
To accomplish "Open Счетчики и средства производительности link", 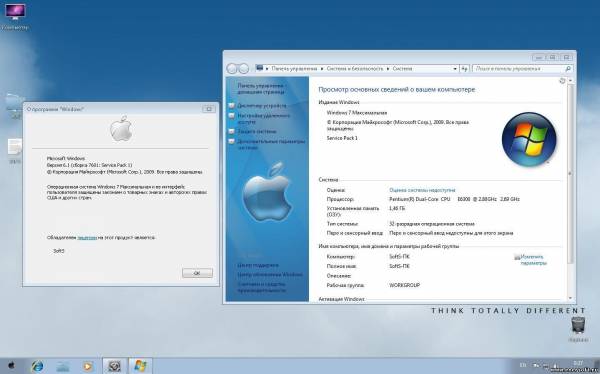I will [261, 287].
